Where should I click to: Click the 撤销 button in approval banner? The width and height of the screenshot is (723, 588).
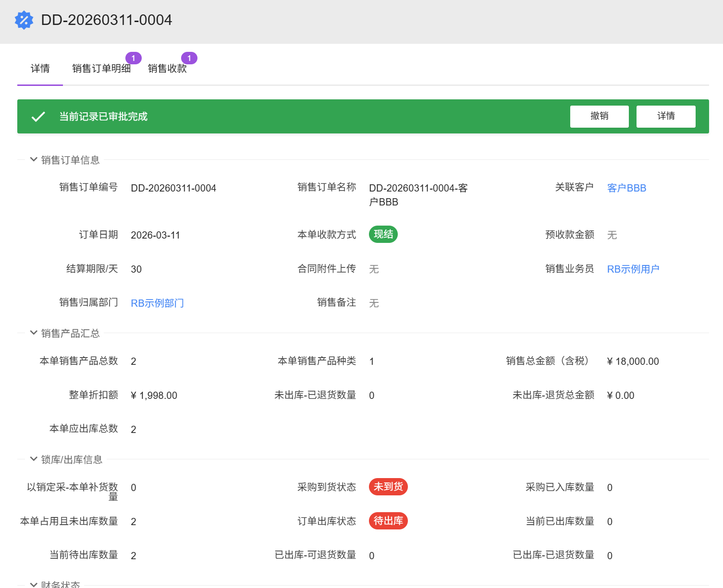599,116
